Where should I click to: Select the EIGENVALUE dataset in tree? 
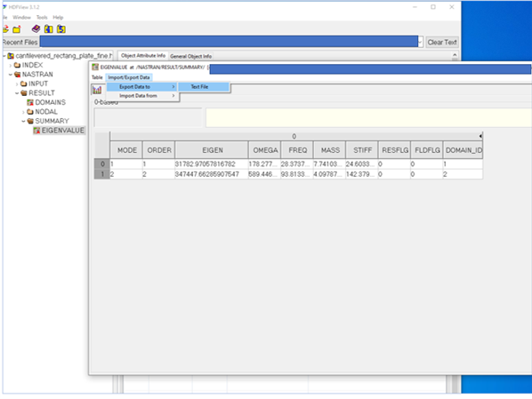point(59,130)
